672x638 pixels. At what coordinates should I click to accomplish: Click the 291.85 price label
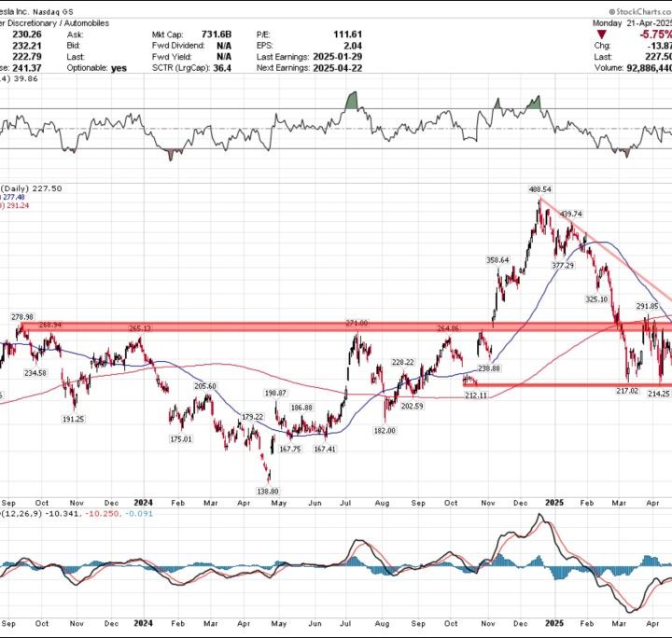647,306
